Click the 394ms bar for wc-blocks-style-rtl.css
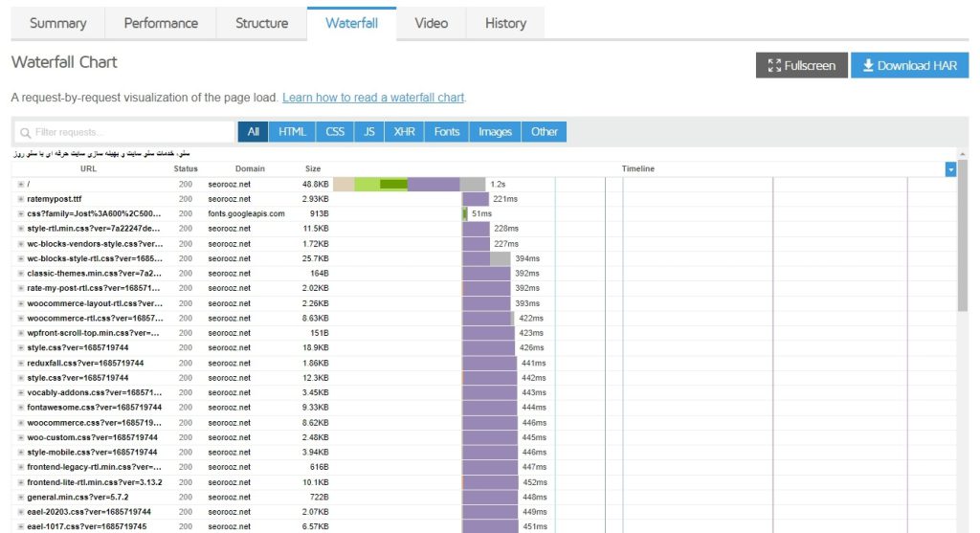The image size is (980, 533). click(486, 258)
